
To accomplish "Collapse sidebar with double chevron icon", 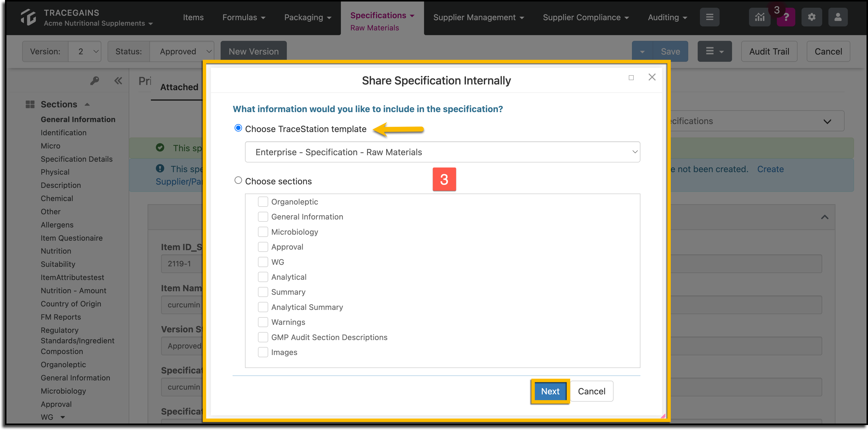I will coord(118,81).
